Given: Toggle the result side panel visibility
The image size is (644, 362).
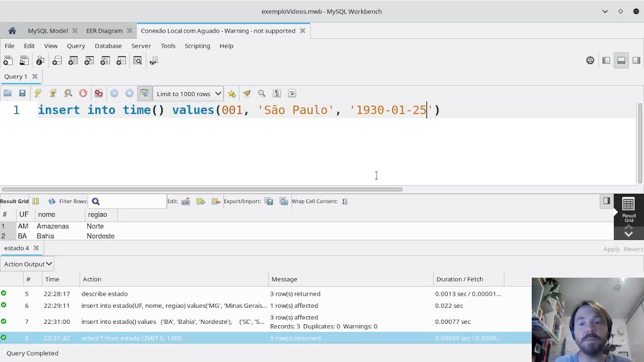Looking at the screenshot, I should click(x=606, y=201).
